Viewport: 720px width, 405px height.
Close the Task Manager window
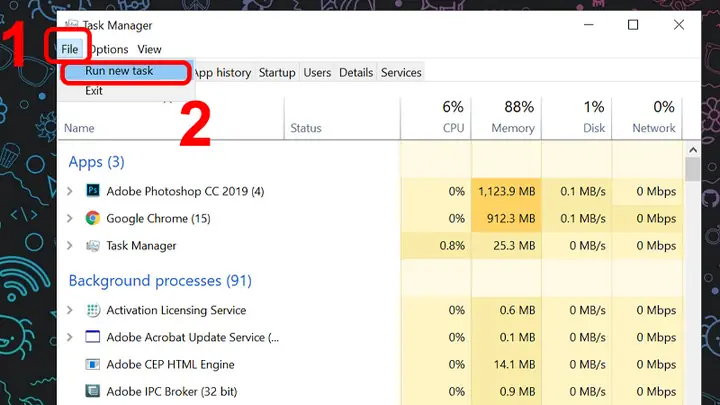[x=679, y=25]
